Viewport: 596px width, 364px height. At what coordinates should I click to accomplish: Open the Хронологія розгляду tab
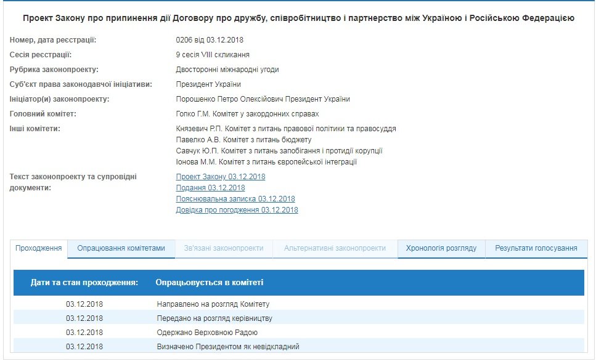click(x=441, y=248)
